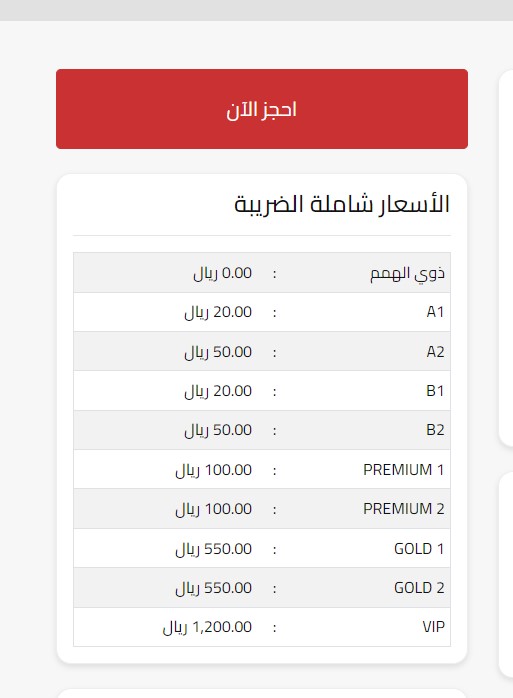Click the 50.00 ريال price for B2
Image resolution: width=513 pixels, height=698 pixels.
(218, 430)
